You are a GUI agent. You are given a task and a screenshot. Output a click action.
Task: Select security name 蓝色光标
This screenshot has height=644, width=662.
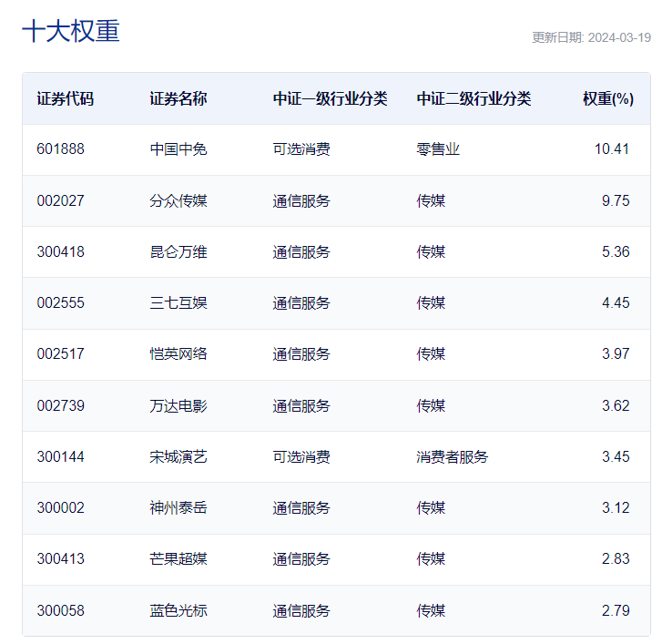(x=178, y=610)
